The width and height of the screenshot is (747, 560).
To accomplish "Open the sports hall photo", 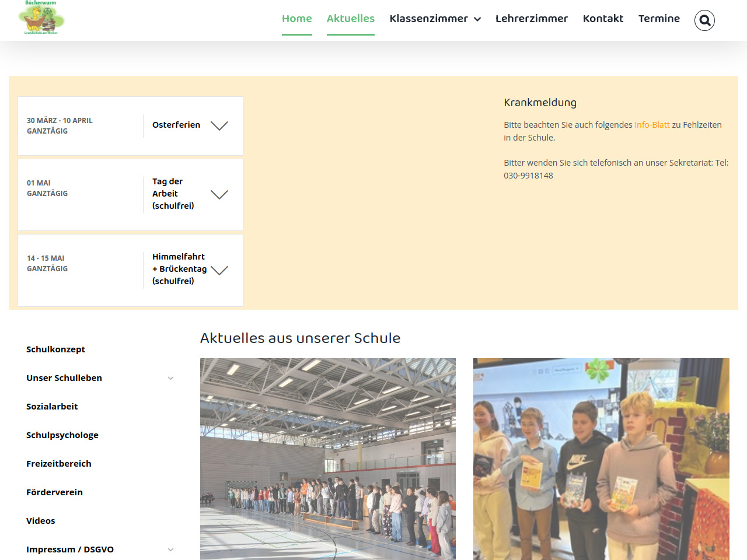I will click(327, 459).
